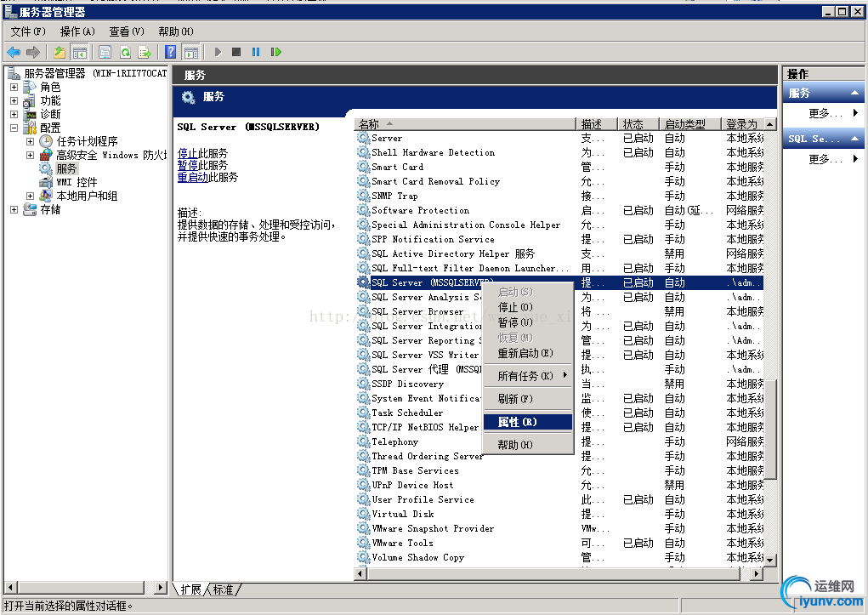Click the Start service play icon
The image size is (868, 615).
(218, 52)
